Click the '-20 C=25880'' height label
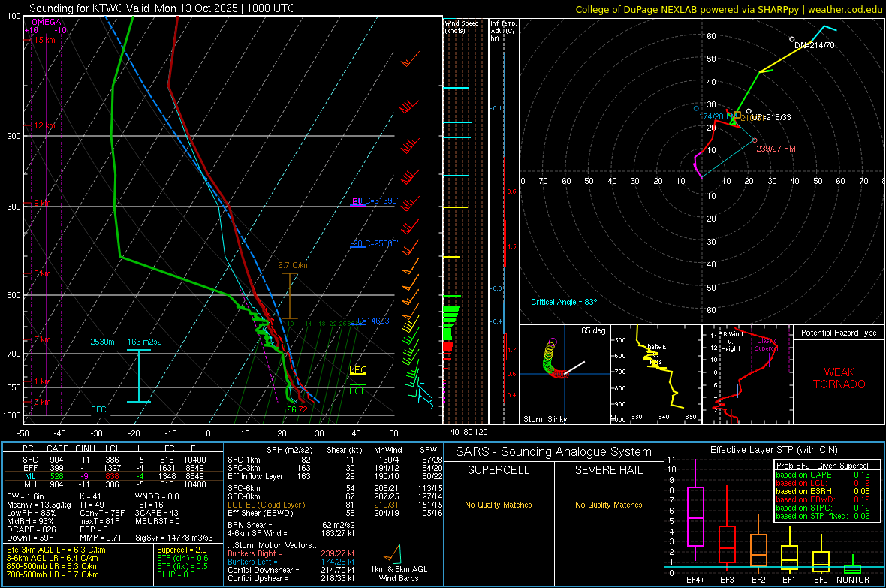This screenshot has width=886, height=588. coord(375,243)
